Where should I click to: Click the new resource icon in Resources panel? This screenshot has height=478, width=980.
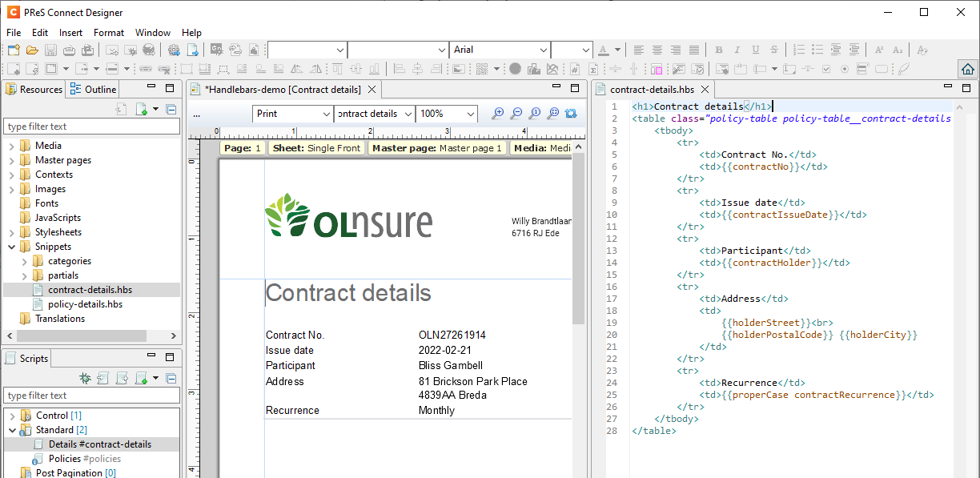coord(140,109)
